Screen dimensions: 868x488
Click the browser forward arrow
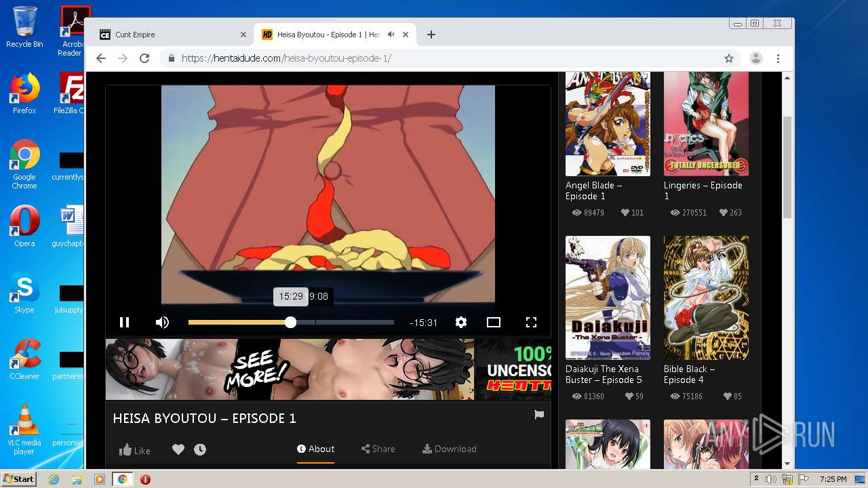(x=123, y=58)
